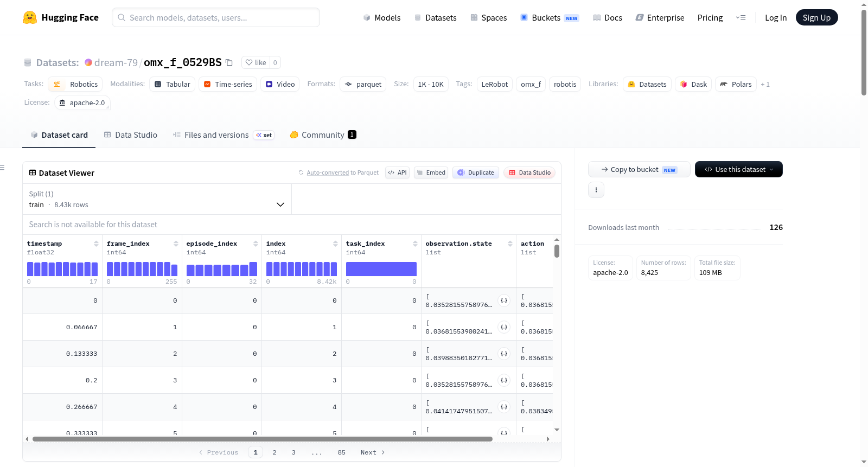Expand JSON for 0.03528155758976 first row

coord(504,300)
